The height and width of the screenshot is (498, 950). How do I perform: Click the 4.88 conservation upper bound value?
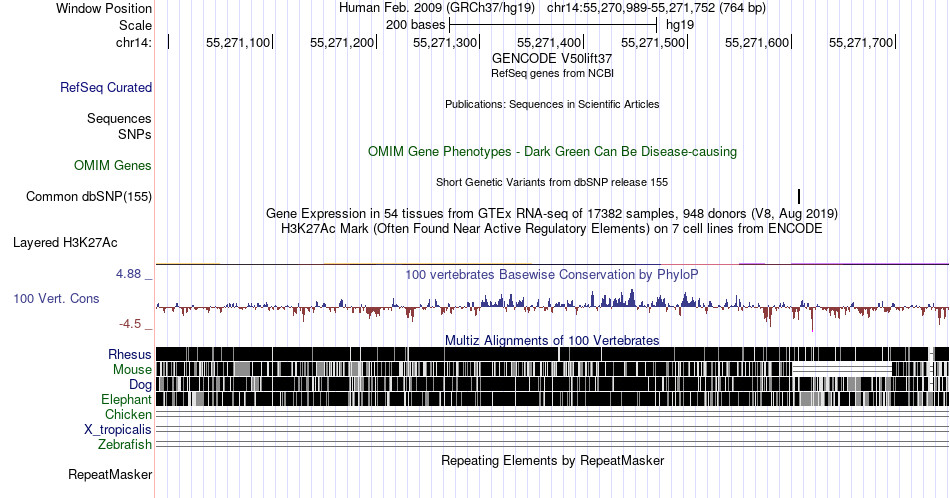pyautogui.click(x=128, y=274)
